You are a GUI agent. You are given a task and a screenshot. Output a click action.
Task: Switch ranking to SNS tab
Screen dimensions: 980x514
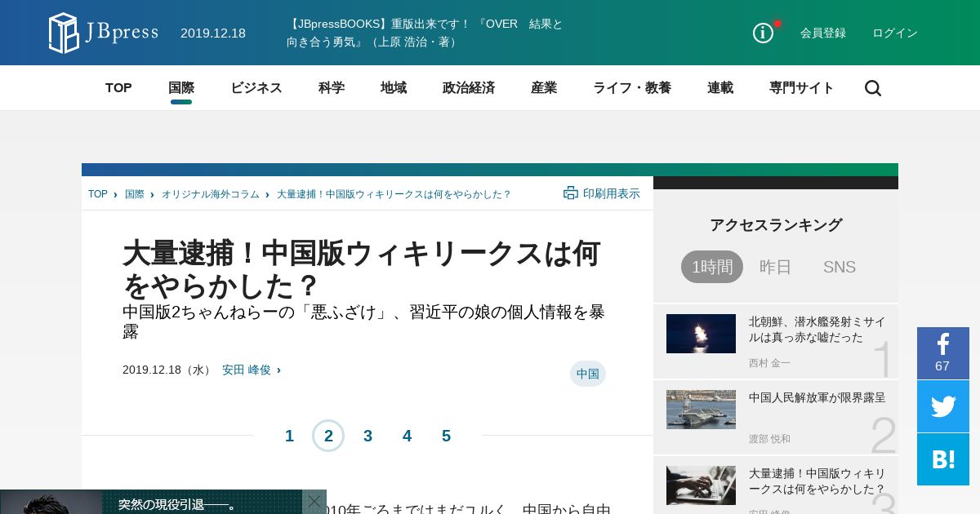(x=840, y=267)
